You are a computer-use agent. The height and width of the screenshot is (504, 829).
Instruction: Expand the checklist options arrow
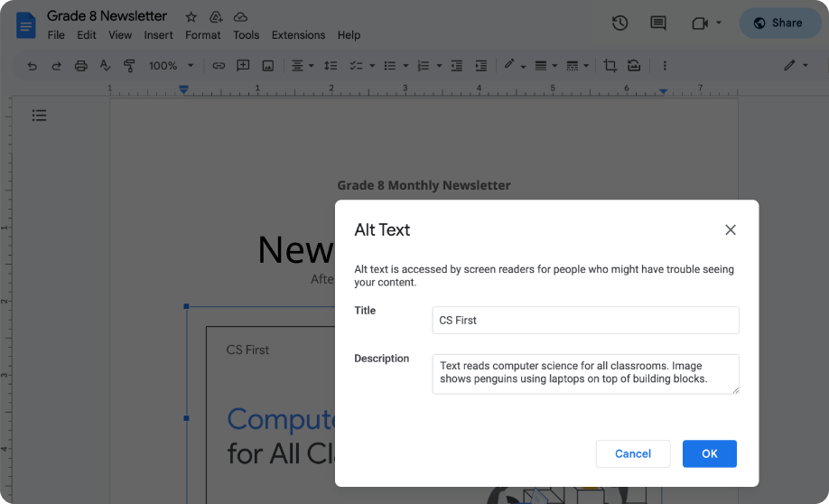372,66
